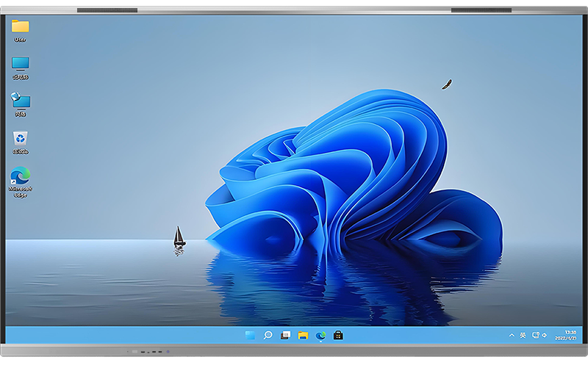The width and height of the screenshot is (588, 368).
Task: Open File Explorer from the taskbar
Action: [303, 335]
